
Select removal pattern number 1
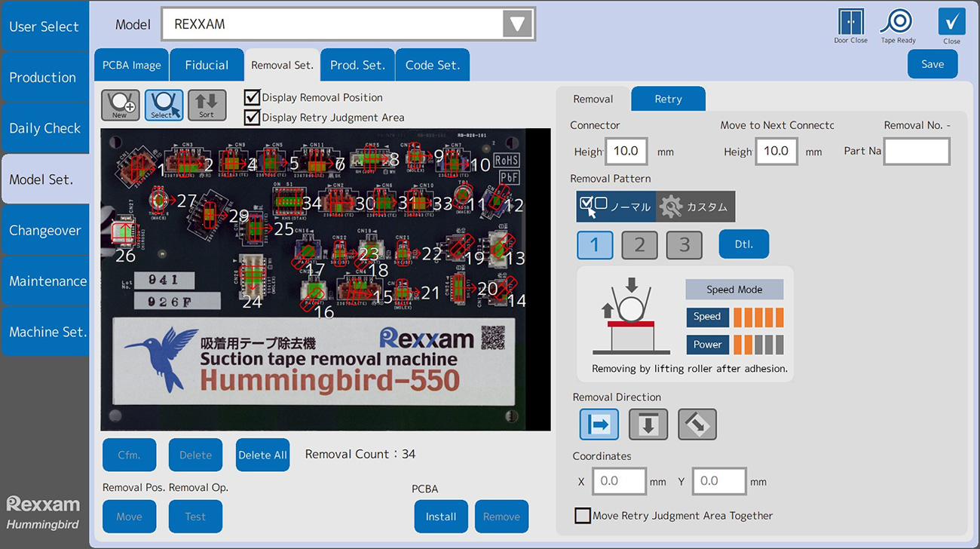[595, 245]
